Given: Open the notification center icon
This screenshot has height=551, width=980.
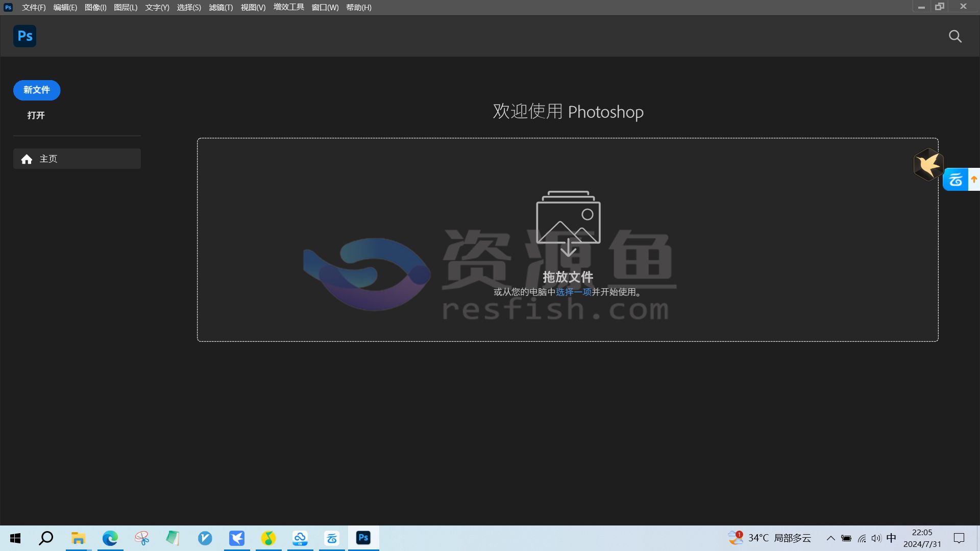Looking at the screenshot, I should point(959,538).
